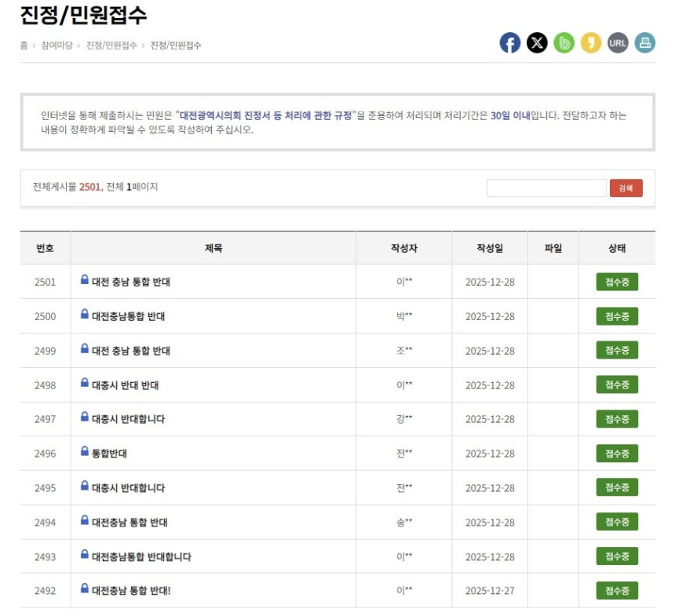Click the 제목 column header
Image resolution: width=675 pixels, height=616 pixels.
pyautogui.click(x=213, y=247)
